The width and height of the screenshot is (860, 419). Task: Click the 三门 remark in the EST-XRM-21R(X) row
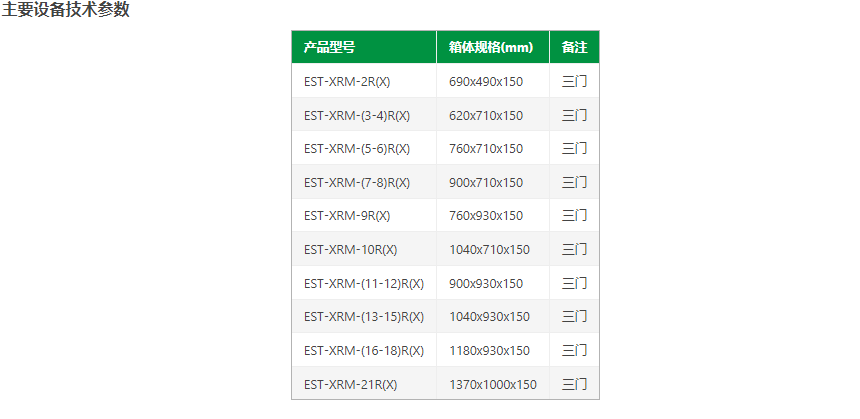point(574,384)
